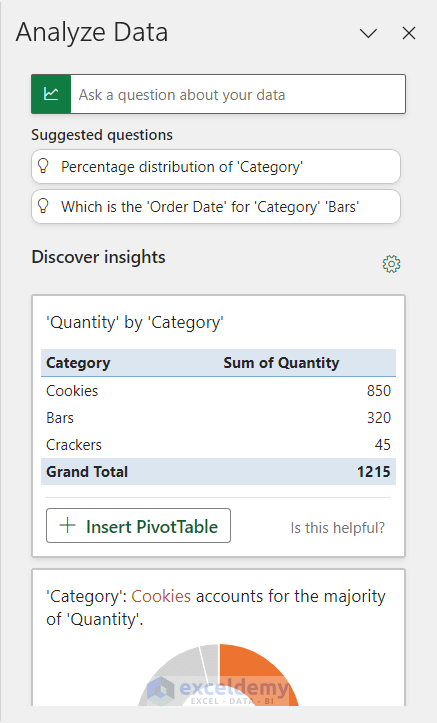
Task: Click the 'Discover insights' heading
Action: click(98, 257)
